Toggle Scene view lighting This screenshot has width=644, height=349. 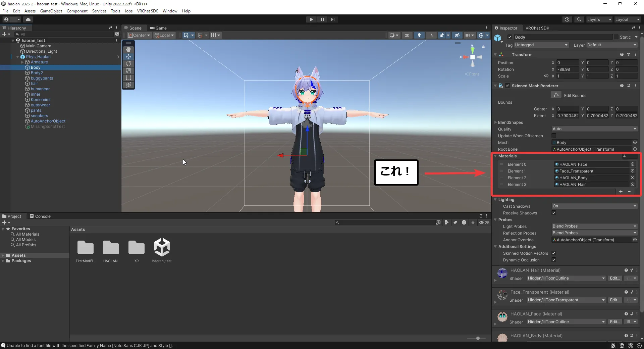419,35
